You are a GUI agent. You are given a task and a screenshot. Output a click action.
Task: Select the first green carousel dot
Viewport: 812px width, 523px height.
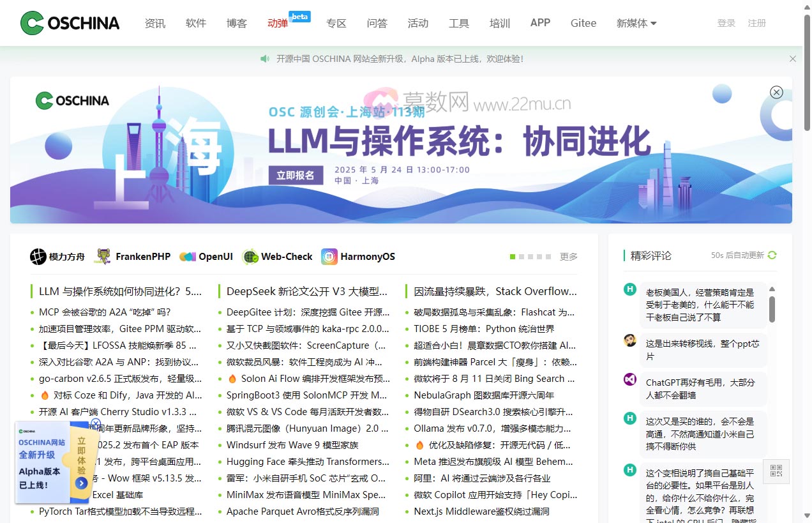coord(513,257)
